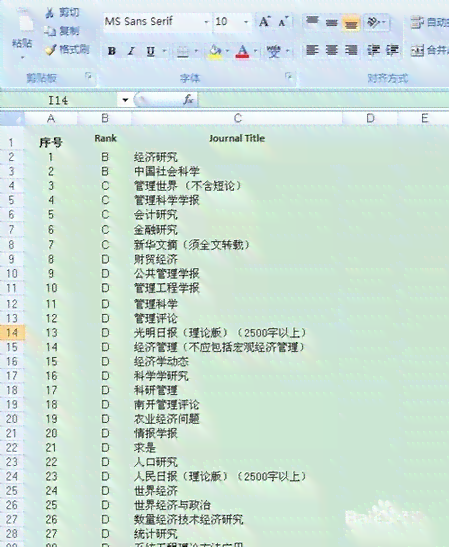
Task: Toggle underline formatting
Action: click(x=151, y=51)
